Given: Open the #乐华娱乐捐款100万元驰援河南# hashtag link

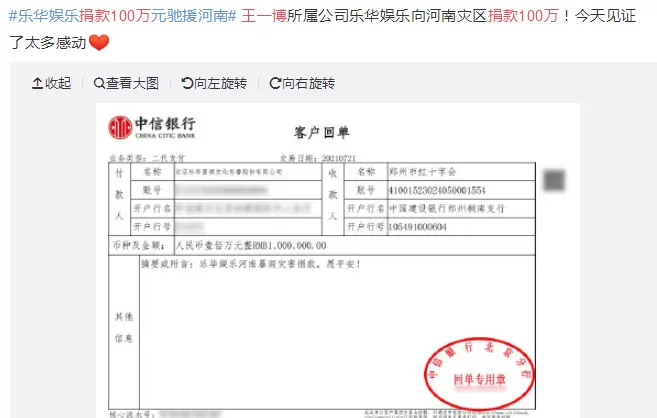Looking at the screenshot, I should [123, 16].
